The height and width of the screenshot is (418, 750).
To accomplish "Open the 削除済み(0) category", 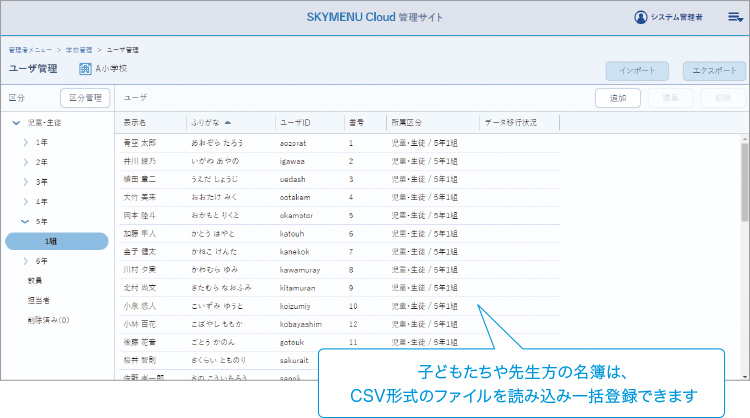I will click(x=47, y=320).
